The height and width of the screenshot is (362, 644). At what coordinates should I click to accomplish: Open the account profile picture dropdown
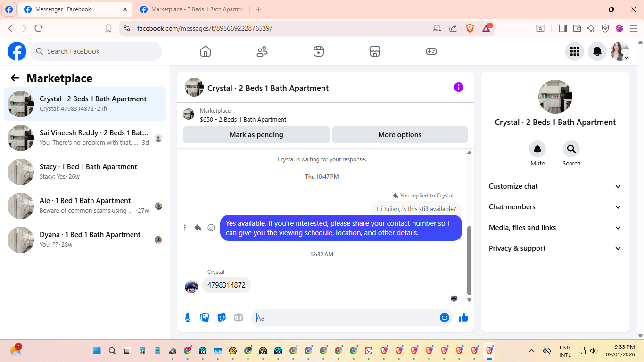coord(620,51)
